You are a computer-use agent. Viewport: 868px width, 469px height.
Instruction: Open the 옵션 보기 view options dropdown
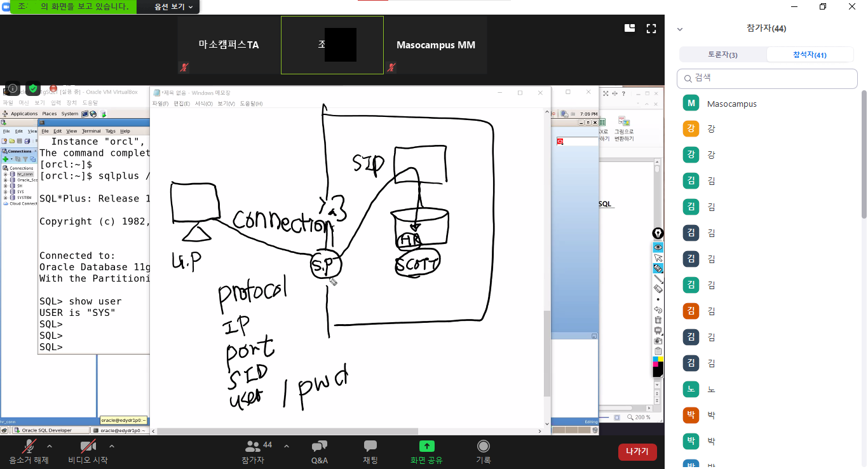[173, 6]
